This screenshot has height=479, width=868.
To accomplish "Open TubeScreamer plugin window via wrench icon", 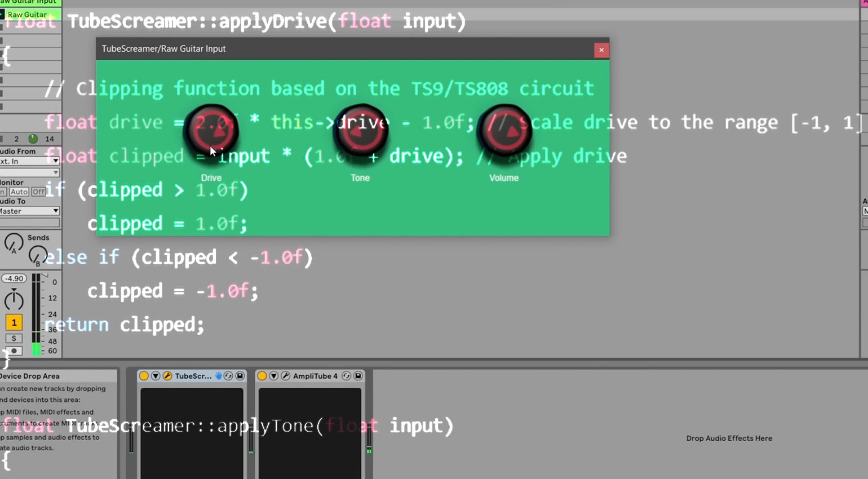I will pos(167,376).
